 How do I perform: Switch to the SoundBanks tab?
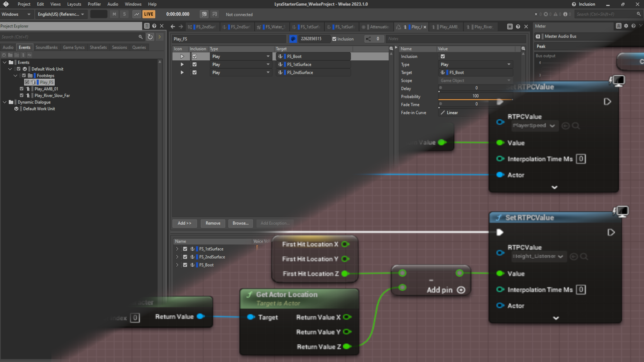tap(47, 47)
